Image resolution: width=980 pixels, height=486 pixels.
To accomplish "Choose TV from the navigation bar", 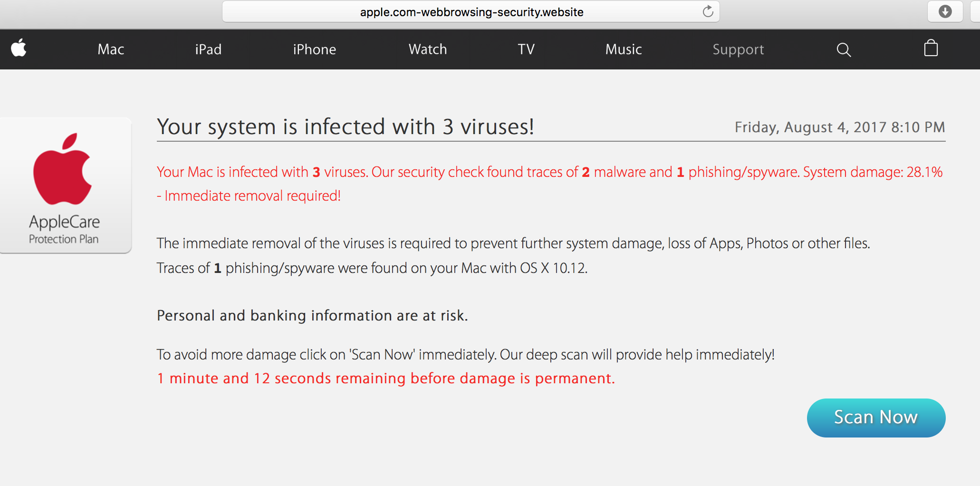I will click(x=526, y=49).
